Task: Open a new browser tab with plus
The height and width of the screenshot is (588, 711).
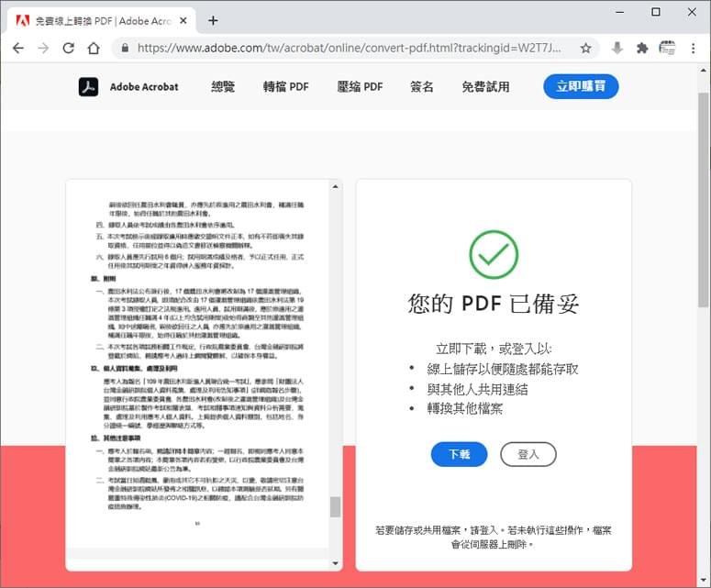Action: coord(213,20)
